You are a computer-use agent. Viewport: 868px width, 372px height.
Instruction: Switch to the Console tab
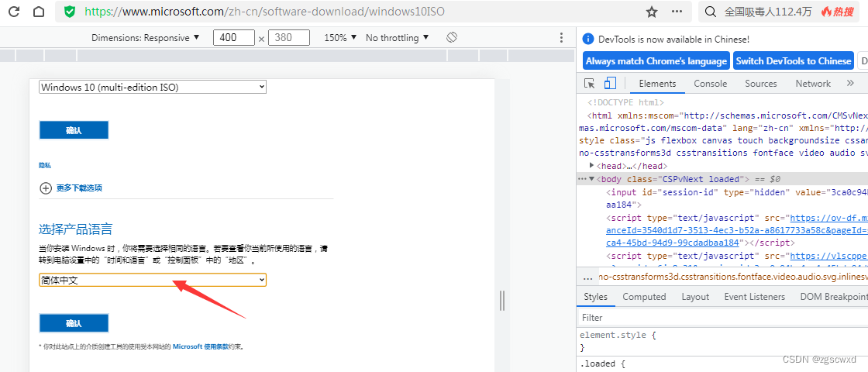click(710, 84)
